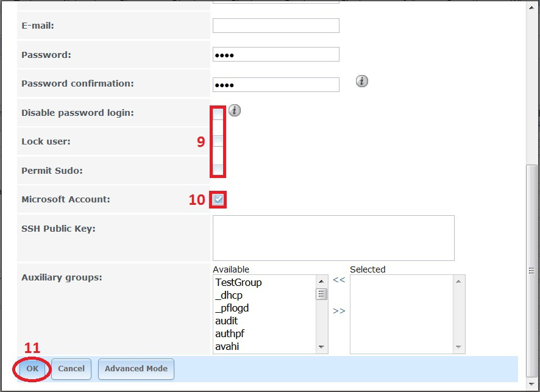540x392 pixels.
Task: Click the >> arrow to add group
Action: tap(339, 311)
